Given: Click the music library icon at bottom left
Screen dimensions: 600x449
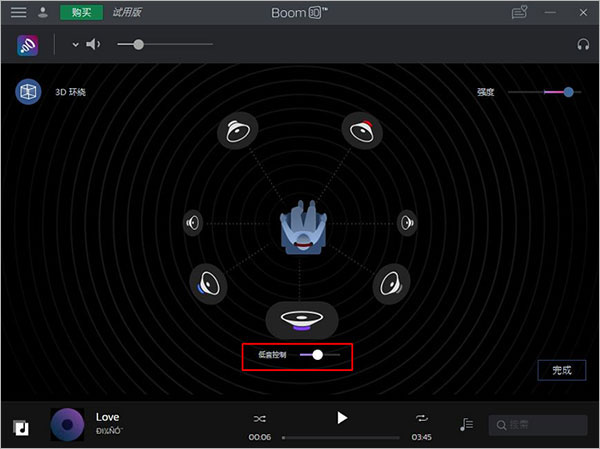Looking at the screenshot, I should coord(21,428).
